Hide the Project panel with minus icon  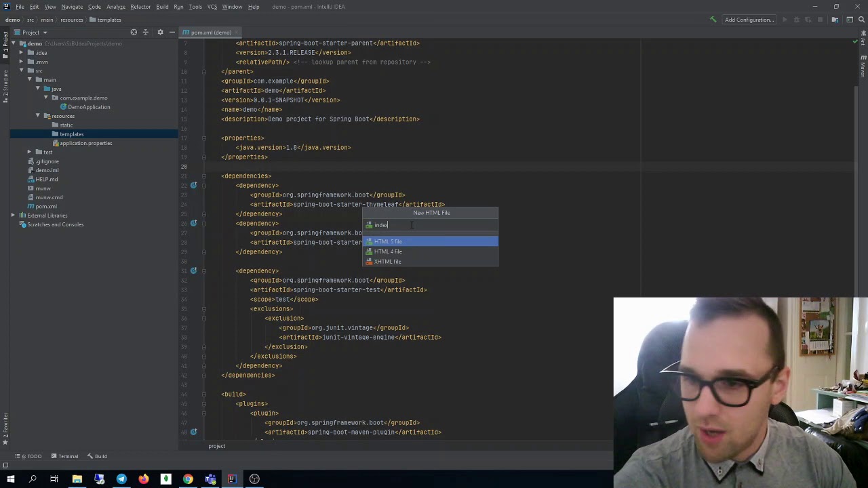172,33
